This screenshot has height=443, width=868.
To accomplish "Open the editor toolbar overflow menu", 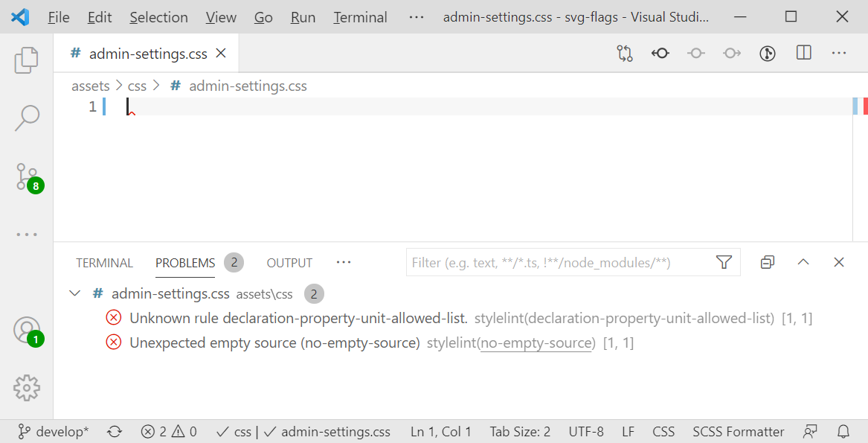I will [839, 53].
